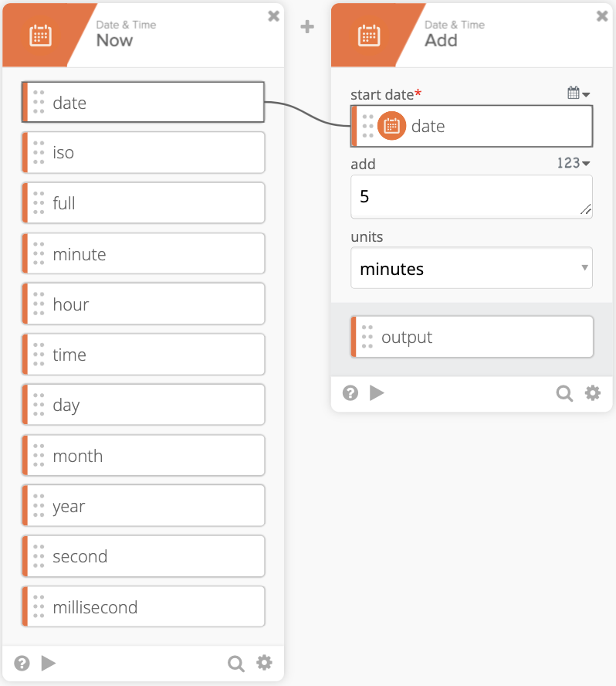This screenshot has height=686, width=616.
Task: Click the output port of the Add node
Action: click(x=471, y=336)
